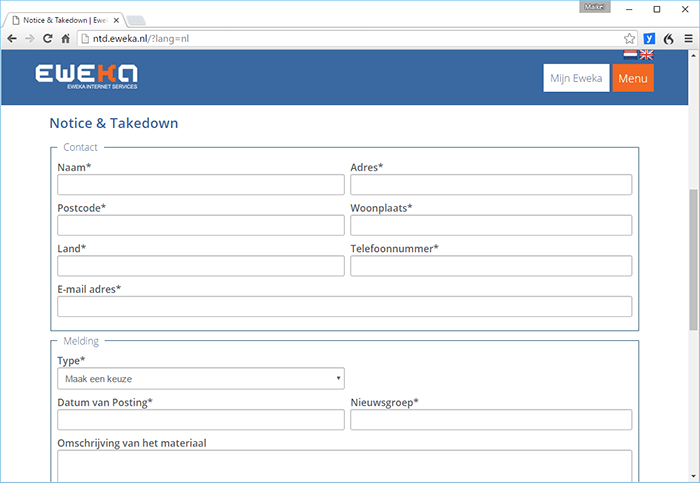Viewport: 700px width, 483px height.
Task: Bookmark this page with the star icon
Action: 629,39
